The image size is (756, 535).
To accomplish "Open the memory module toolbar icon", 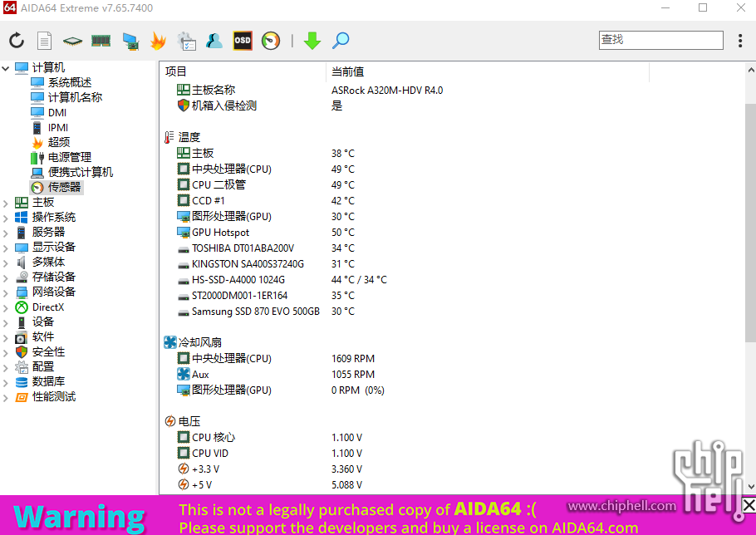I will (101, 41).
